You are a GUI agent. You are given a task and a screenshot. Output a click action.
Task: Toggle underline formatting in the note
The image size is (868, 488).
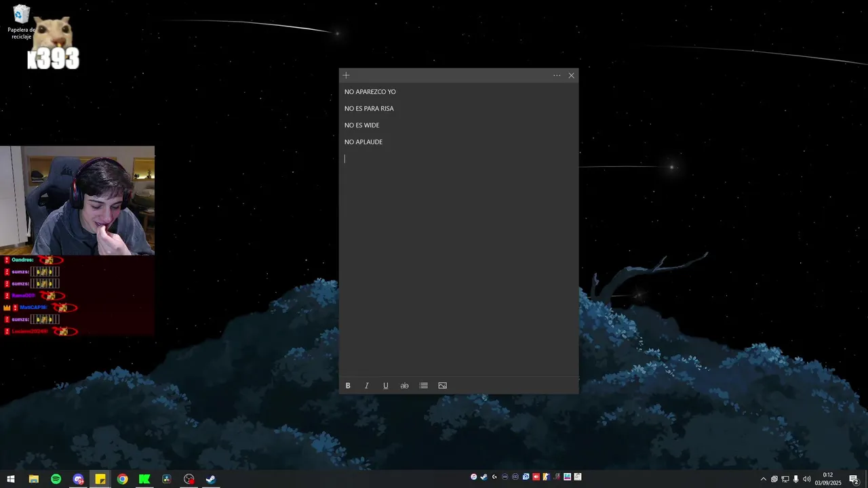point(386,386)
